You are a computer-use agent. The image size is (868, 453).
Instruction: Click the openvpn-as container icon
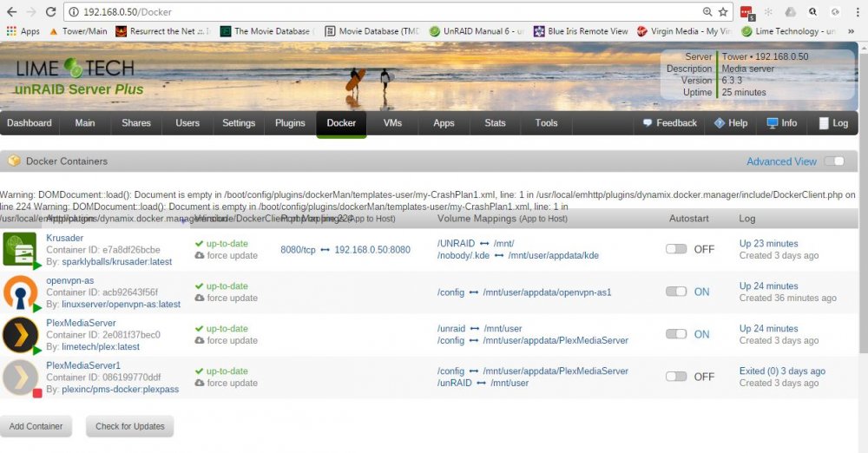tap(21, 292)
